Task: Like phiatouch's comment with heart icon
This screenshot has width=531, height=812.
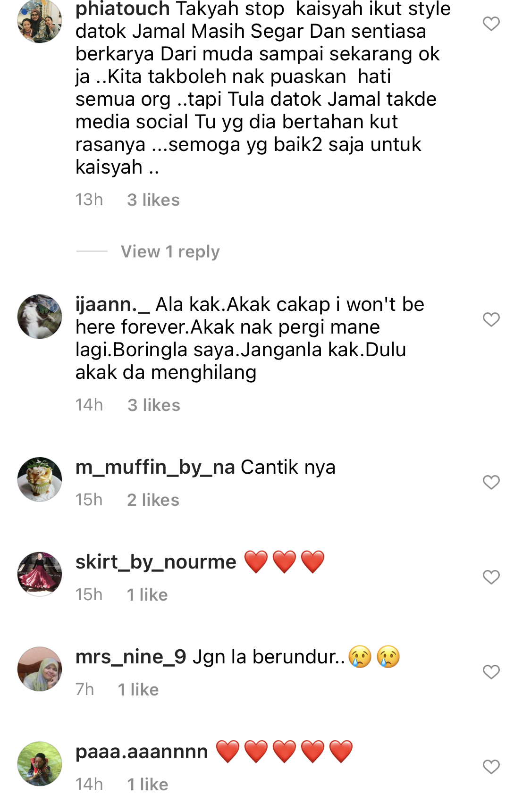Action: (491, 23)
